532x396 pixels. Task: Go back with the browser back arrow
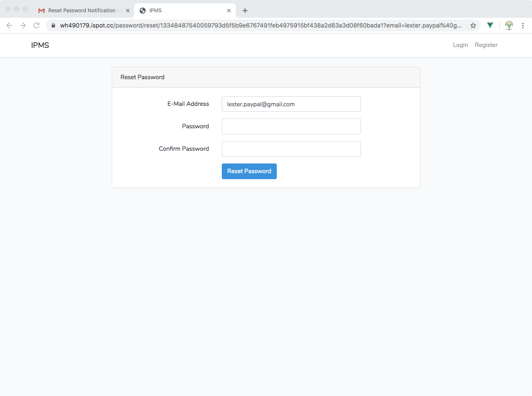(9, 25)
